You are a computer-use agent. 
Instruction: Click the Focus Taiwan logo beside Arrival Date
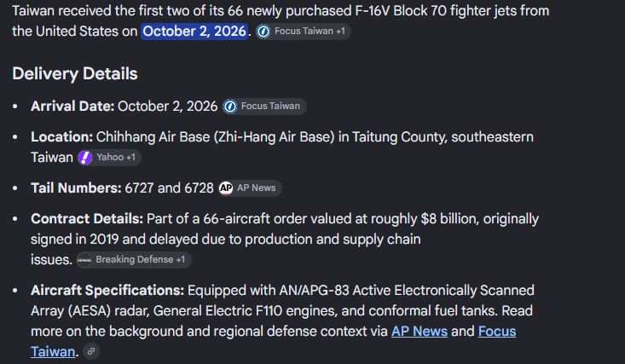tap(230, 107)
